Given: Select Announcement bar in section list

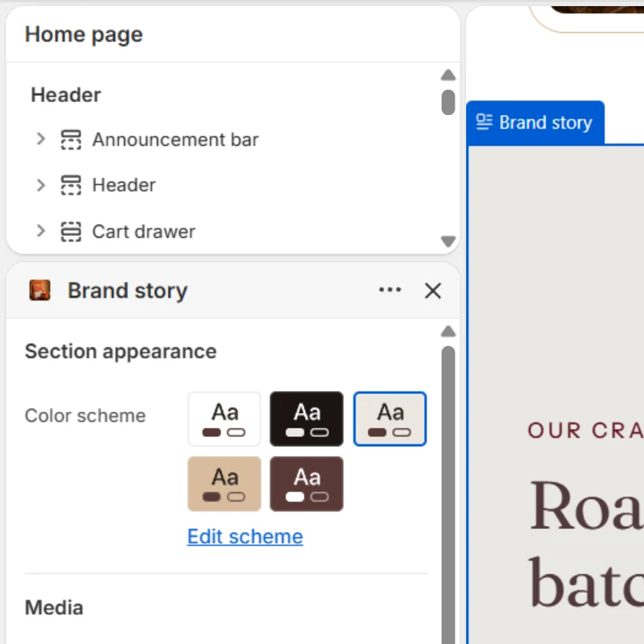Looking at the screenshot, I should point(176,140).
